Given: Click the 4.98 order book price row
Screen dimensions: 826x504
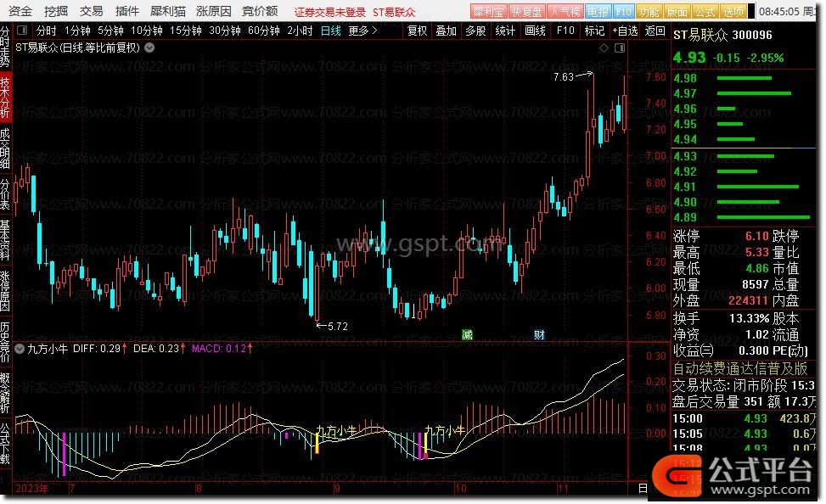Looking at the screenshot, I should pyautogui.click(x=745, y=78).
